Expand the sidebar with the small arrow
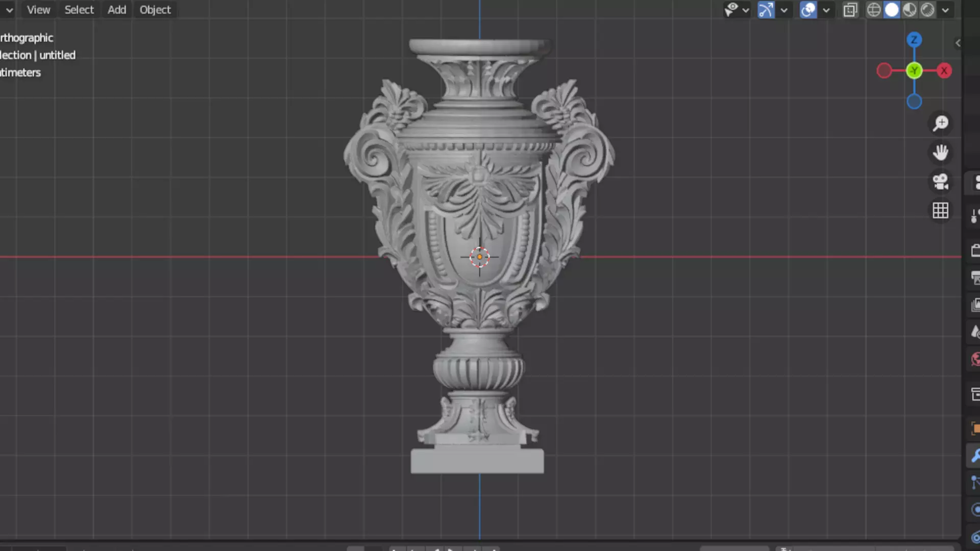 click(958, 43)
